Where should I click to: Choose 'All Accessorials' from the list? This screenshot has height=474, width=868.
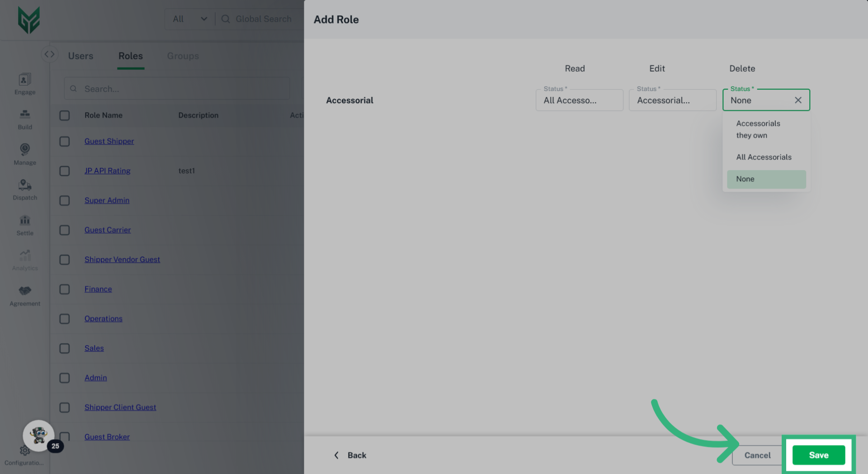(x=764, y=157)
